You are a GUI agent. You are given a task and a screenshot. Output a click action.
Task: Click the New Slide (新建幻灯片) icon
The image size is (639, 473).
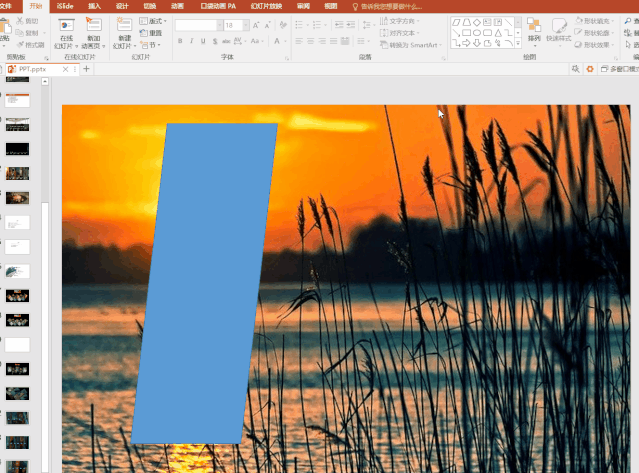124,25
